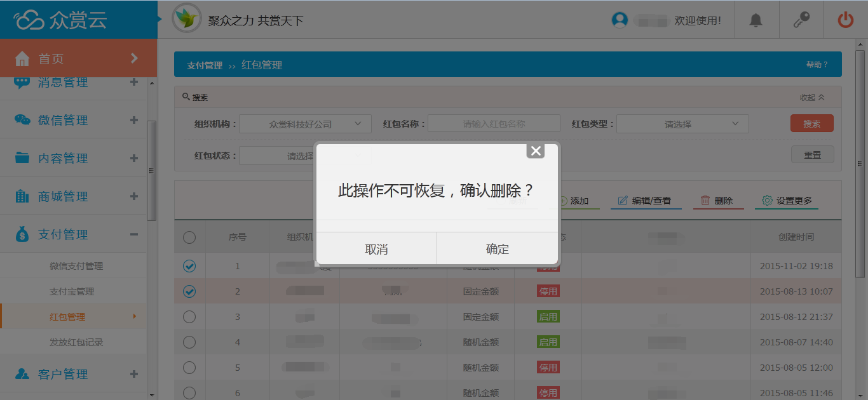Open notifications bell icon
This screenshot has height=400, width=868.
pos(756,20)
